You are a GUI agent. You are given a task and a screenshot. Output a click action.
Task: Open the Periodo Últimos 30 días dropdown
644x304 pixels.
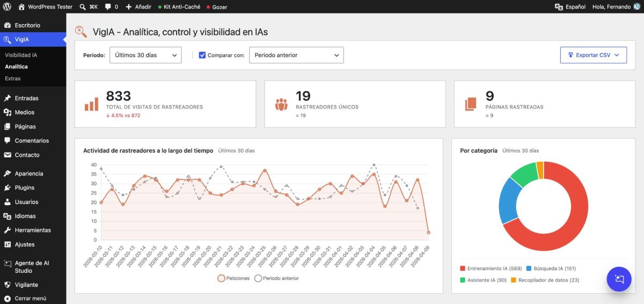145,55
